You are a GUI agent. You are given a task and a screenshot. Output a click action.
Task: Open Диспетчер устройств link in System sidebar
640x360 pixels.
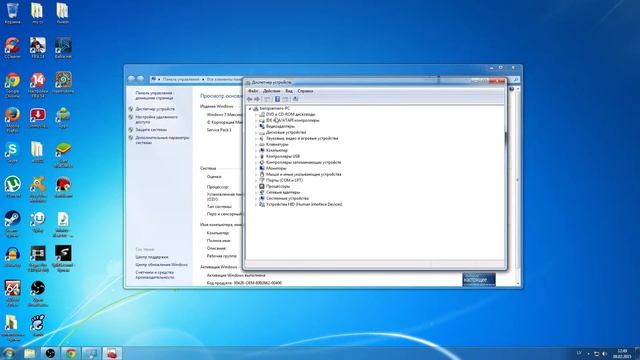click(x=155, y=109)
